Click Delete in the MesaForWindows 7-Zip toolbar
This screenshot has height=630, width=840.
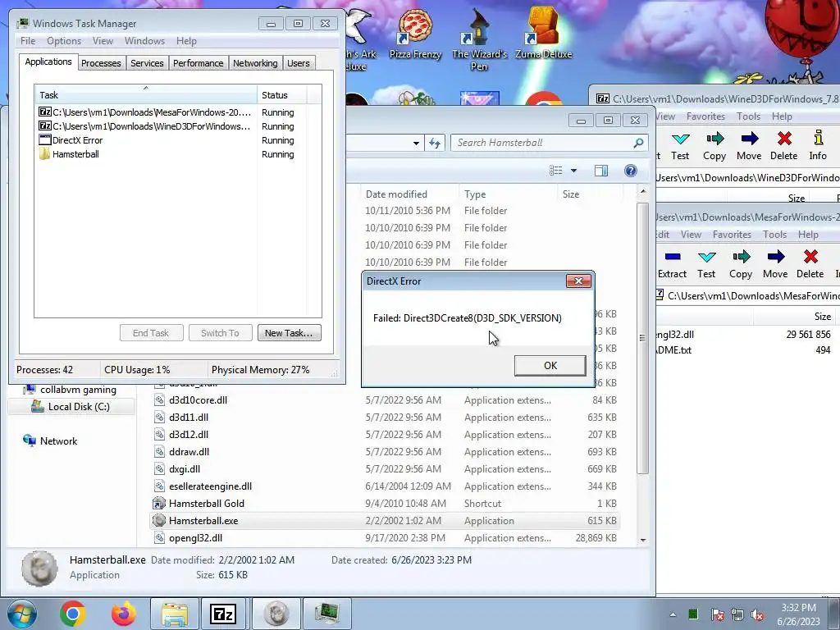[x=810, y=264]
